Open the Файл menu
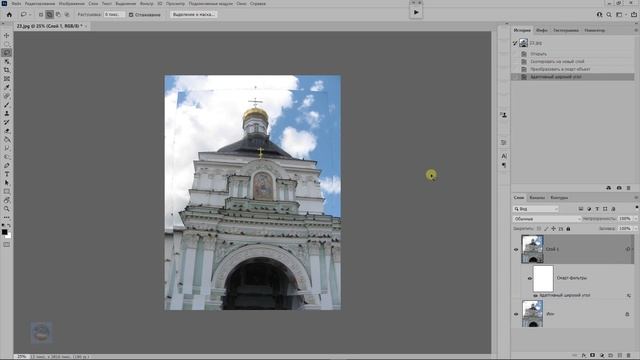 (16, 3)
